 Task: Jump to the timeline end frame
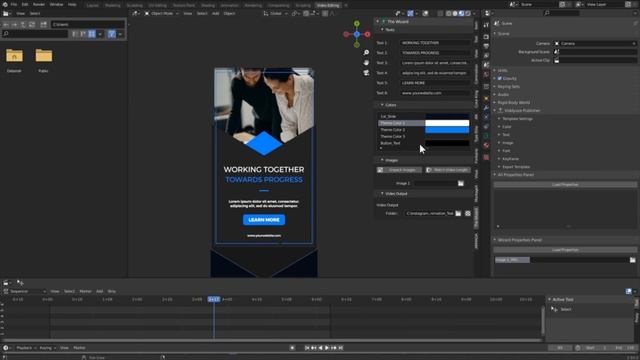click(x=340, y=348)
